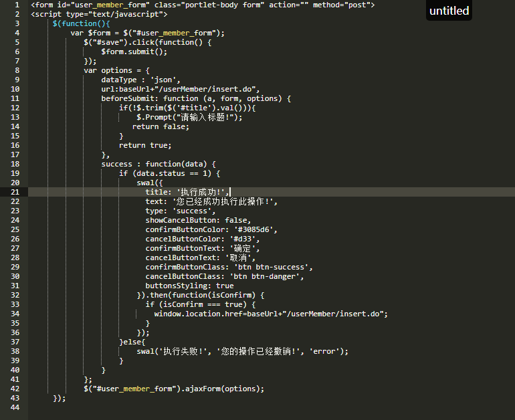
Task: Click '$form.submit();' statement
Action: pos(134,52)
